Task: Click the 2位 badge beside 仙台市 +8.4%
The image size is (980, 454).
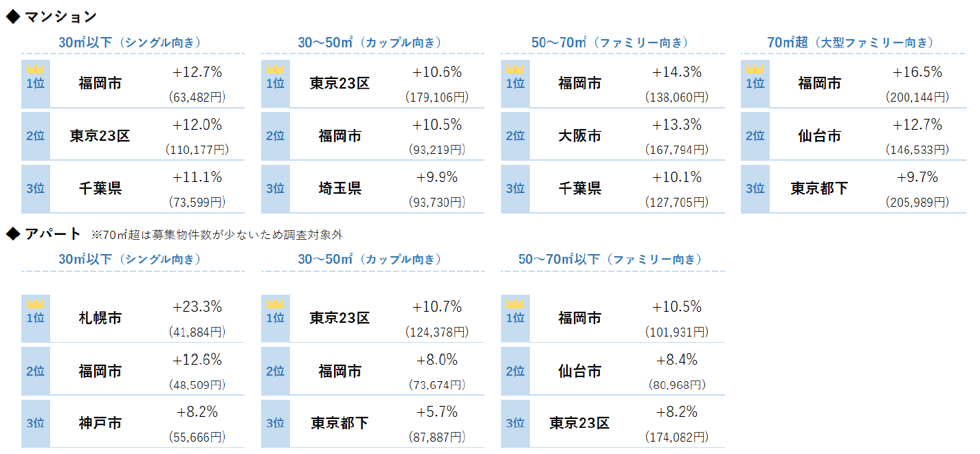Action: pyautogui.click(x=515, y=371)
